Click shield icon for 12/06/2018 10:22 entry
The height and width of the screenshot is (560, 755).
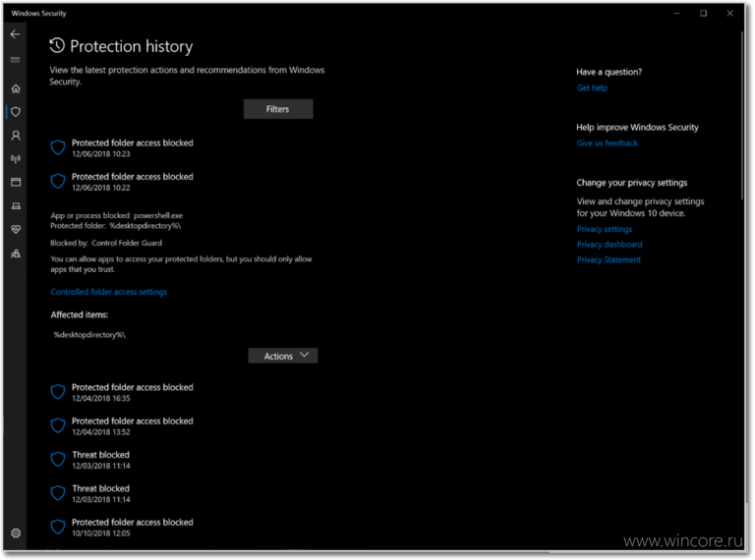58,182
